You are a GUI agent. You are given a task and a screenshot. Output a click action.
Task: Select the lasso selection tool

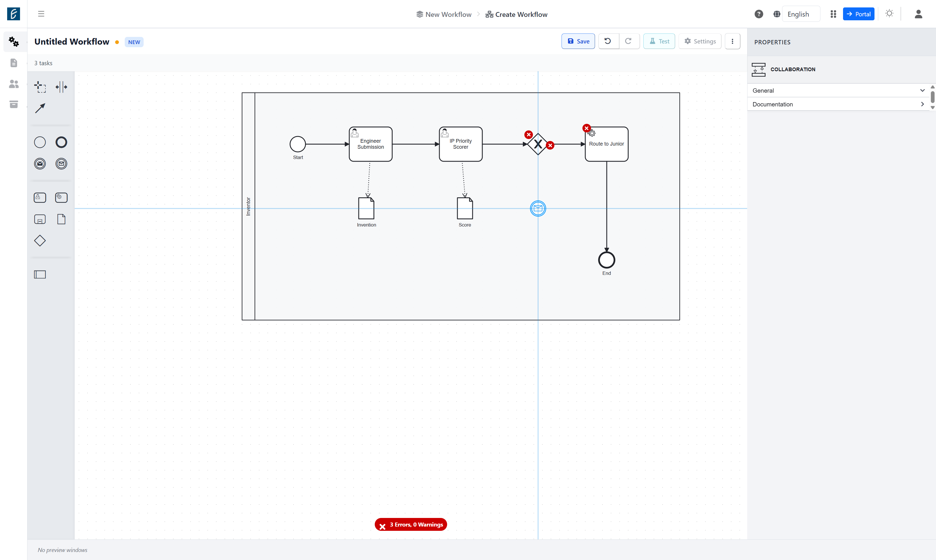(x=40, y=87)
